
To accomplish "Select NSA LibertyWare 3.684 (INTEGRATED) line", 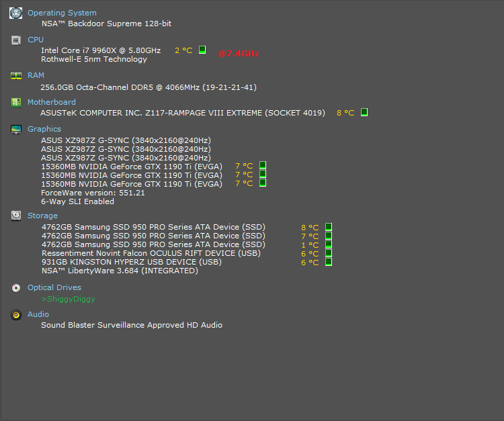I will pos(120,271).
